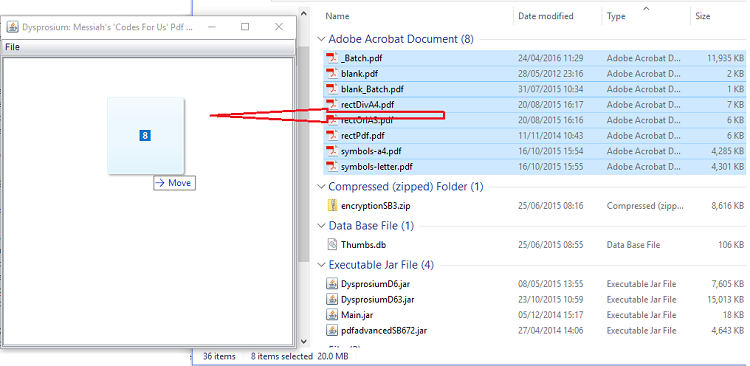Click the PDF icon of symbols-a4.pdf

[x=332, y=152]
